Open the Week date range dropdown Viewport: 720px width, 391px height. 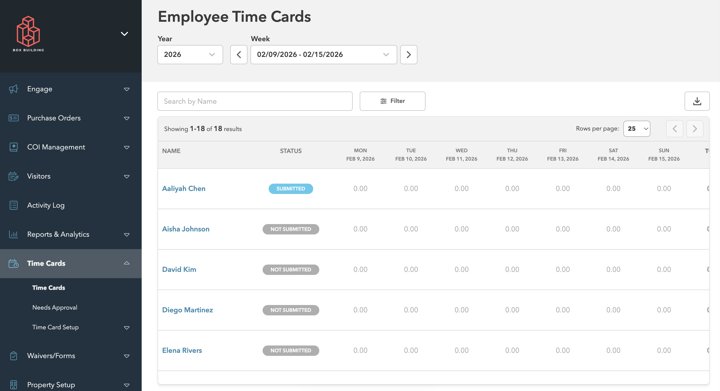click(x=324, y=55)
